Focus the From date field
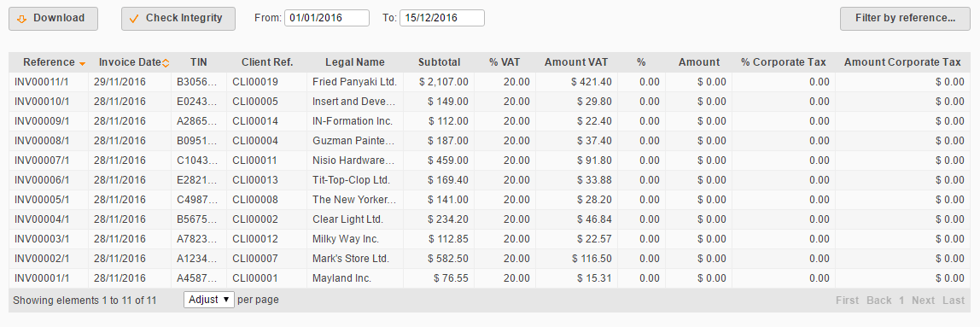Screen dimensions: 980x327 (327, 18)
